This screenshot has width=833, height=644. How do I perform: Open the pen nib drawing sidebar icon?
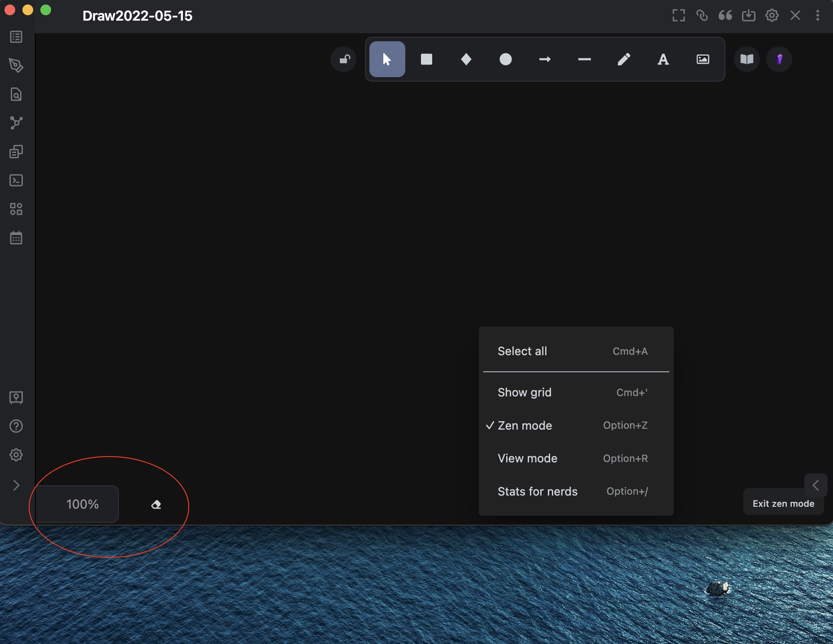point(16,65)
